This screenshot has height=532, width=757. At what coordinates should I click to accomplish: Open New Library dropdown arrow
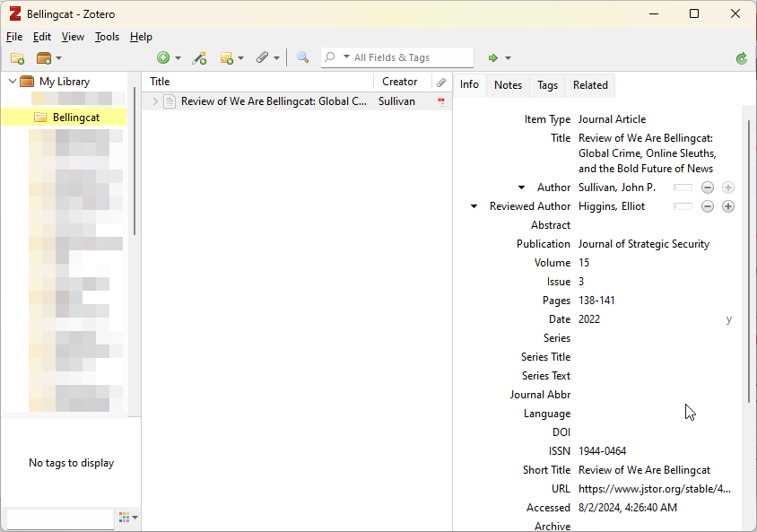[59, 58]
